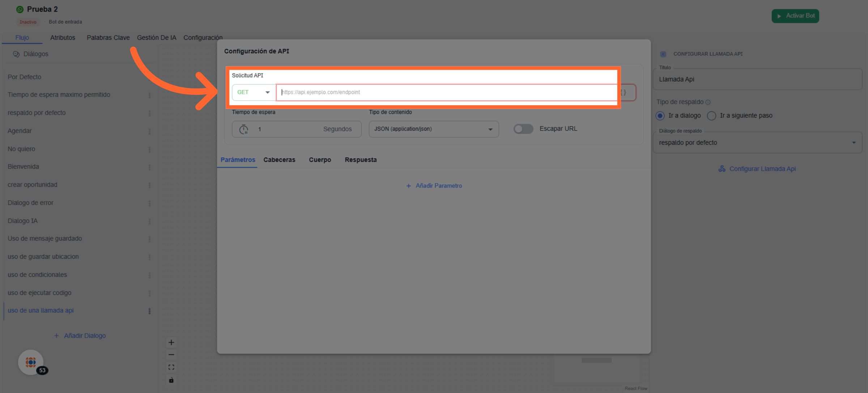Click the lock interactivity icon on canvas
The image size is (868, 393).
tap(171, 380)
